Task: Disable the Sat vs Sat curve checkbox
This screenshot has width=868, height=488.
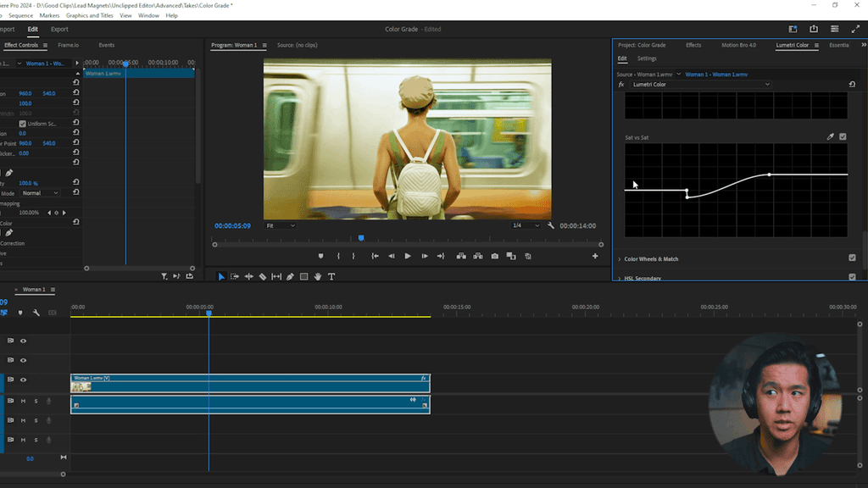Action: (843, 136)
